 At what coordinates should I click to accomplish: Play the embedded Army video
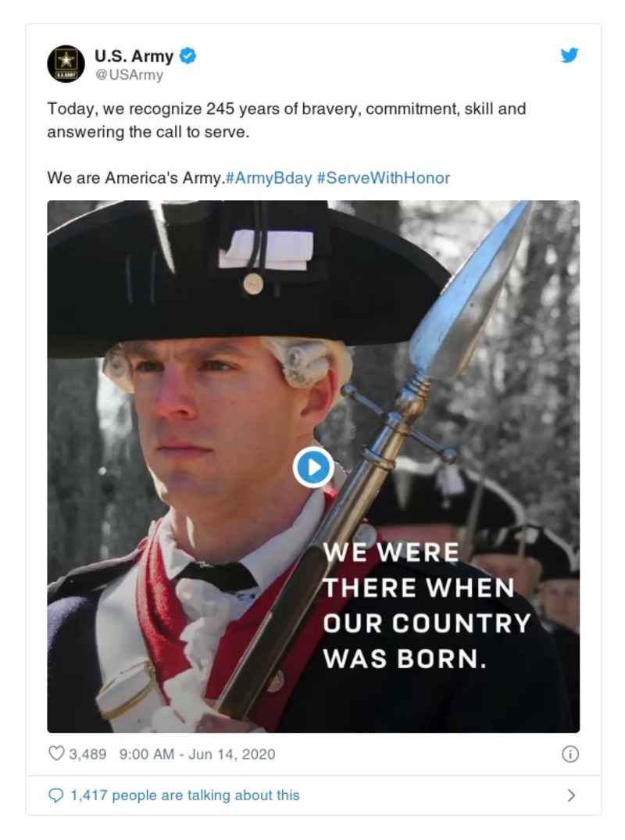click(x=313, y=468)
